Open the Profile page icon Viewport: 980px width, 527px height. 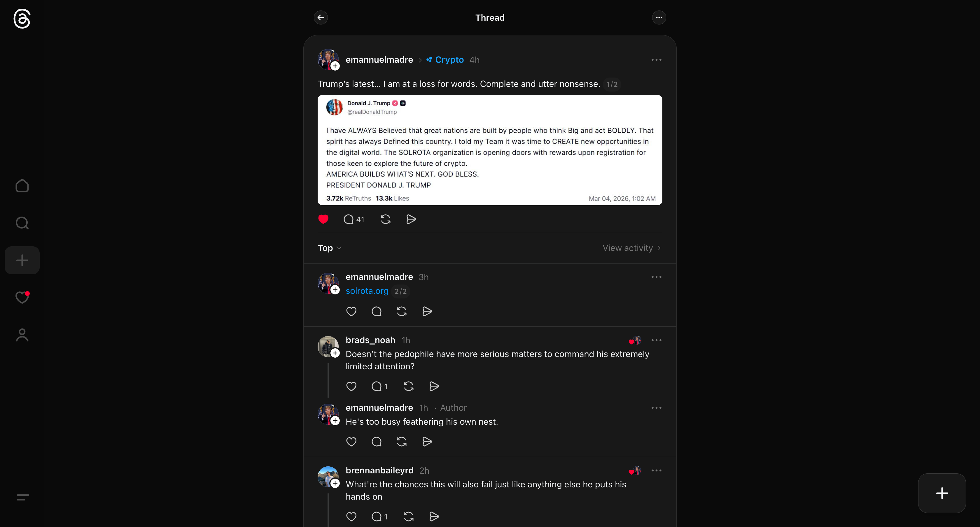[x=22, y=335]
